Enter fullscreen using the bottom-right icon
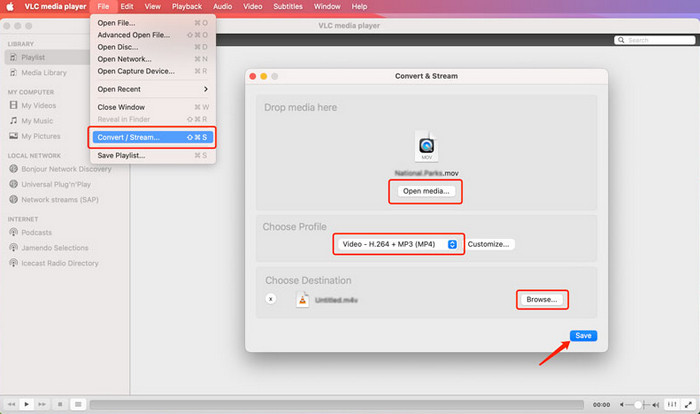Image resolution: width=700 pixels, height=414 pixels. click(688, 404)
